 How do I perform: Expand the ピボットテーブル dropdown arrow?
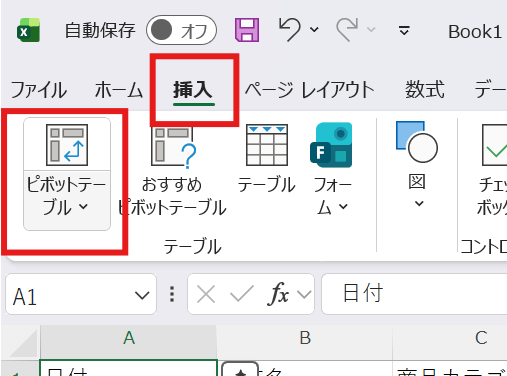[x=83, y=207]
